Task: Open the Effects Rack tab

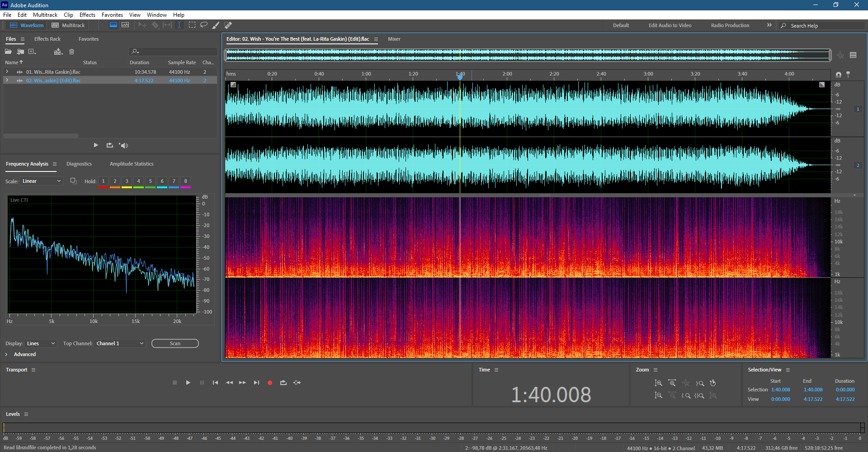Action: click(x=47, y=39)
